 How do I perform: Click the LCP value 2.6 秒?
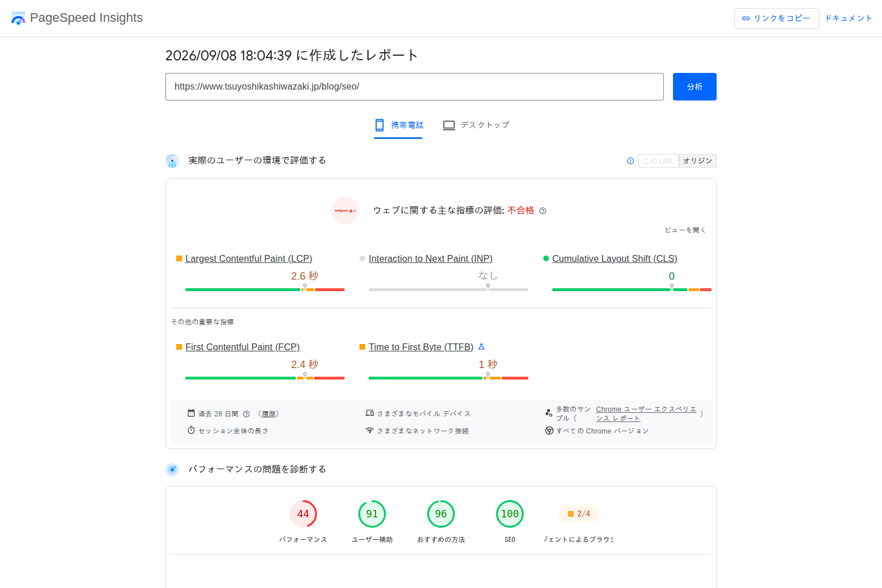304,276
